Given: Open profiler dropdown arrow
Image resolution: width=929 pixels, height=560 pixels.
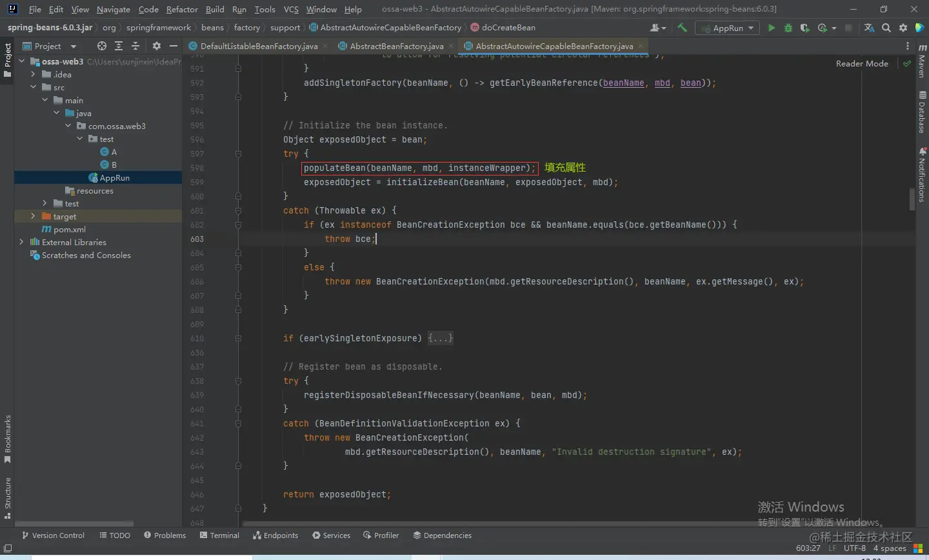Looking at the screenshot, I should [834, 28].
